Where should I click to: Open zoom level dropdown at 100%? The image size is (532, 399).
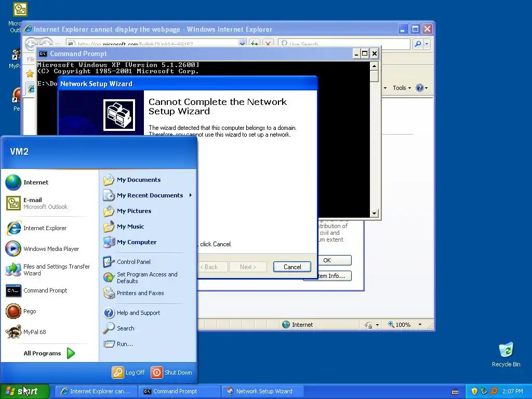420,325
